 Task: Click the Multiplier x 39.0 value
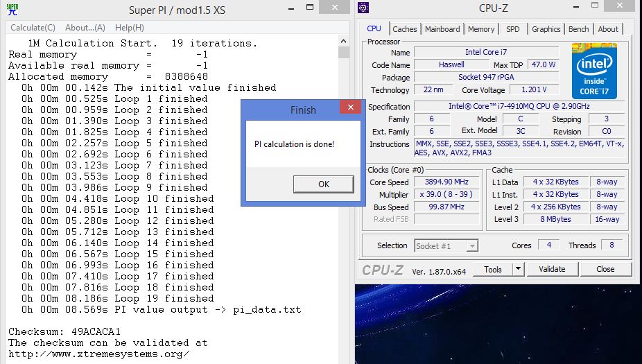[x=446, y=195]
